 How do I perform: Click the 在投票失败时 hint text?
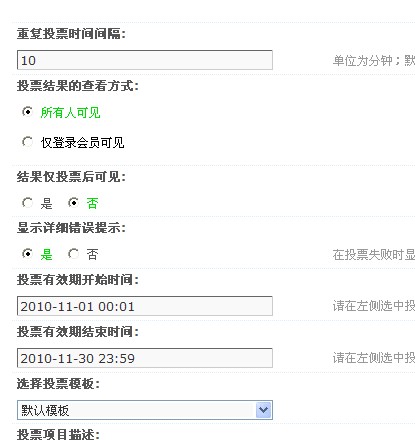374,255
